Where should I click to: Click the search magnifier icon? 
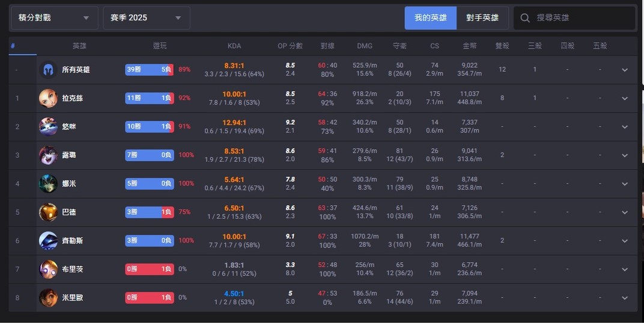(x=525, y=18)
